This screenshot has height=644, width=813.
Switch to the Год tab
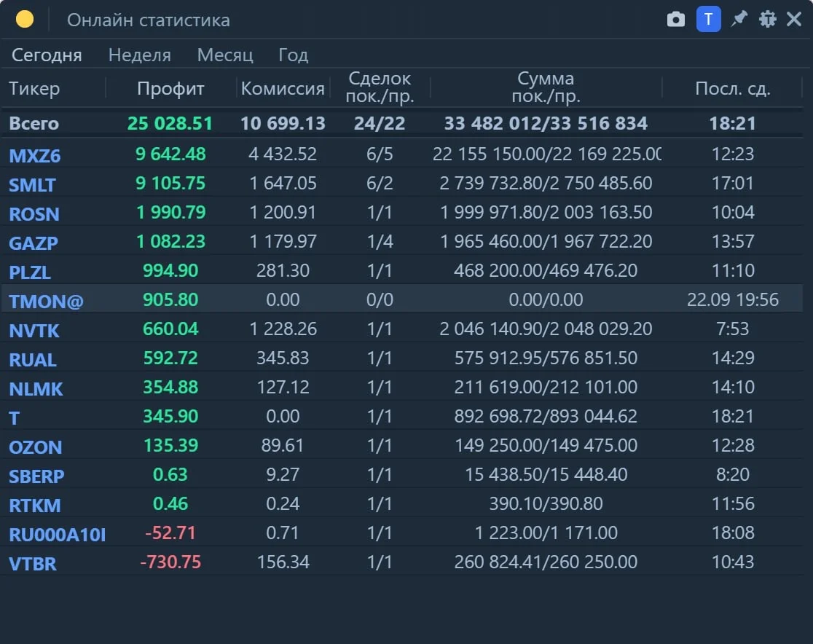294,55
